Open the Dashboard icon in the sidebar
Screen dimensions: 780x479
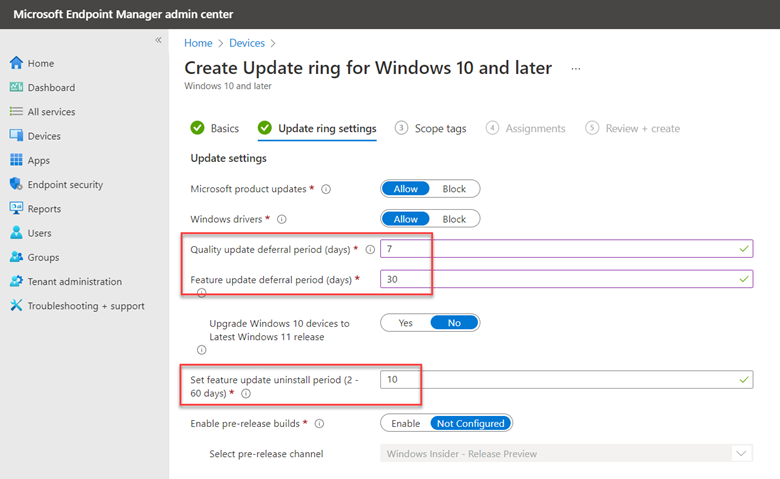[x=16, y=87]
